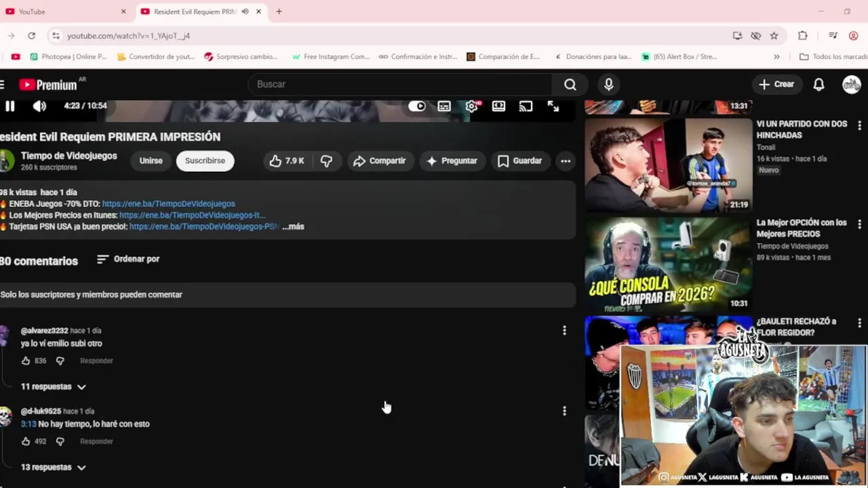
Task: Open subtitles from the captions icon
Action: 444,106
